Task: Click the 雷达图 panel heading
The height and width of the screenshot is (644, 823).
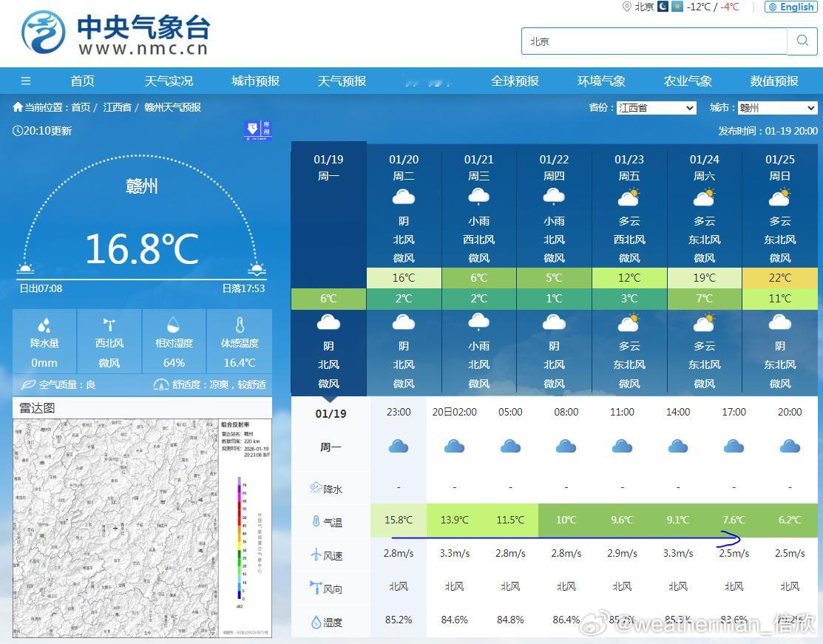Action: tap(37, 408)
